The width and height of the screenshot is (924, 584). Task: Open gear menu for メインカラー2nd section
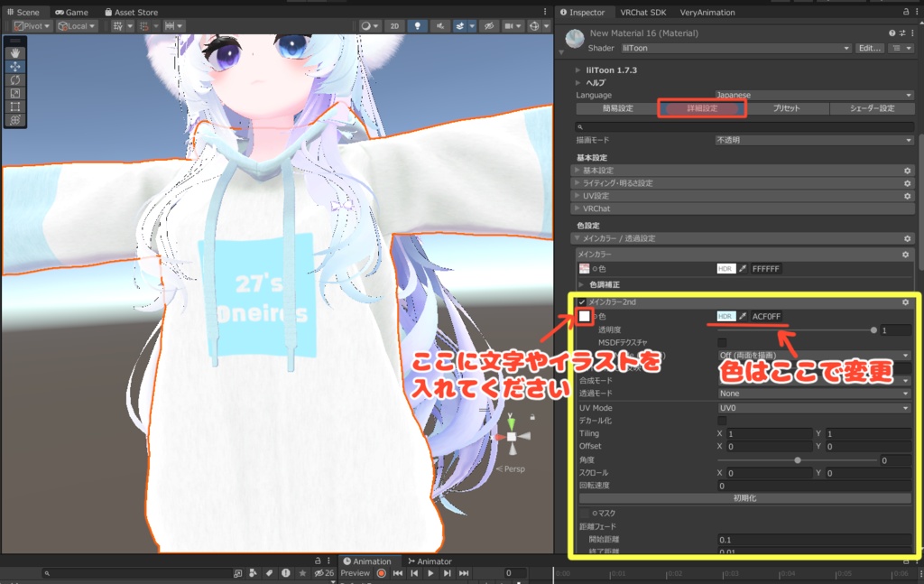906,302
